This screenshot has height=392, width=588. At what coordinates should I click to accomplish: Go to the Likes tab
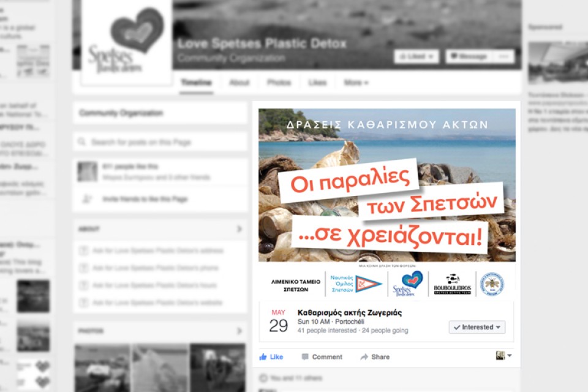pos(317,83)
